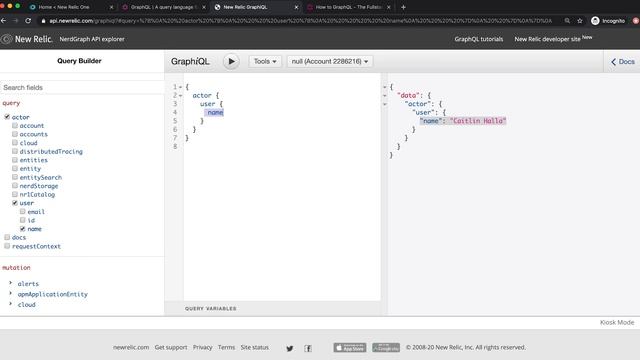Reload the page
640x360 pixels.
[28, 20]
